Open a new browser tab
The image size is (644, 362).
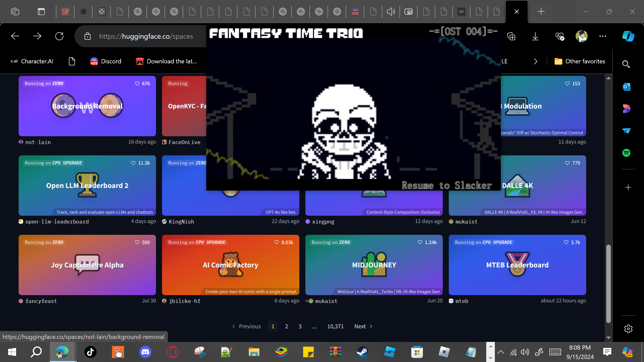pyautogui.click(x=541, y=12)
